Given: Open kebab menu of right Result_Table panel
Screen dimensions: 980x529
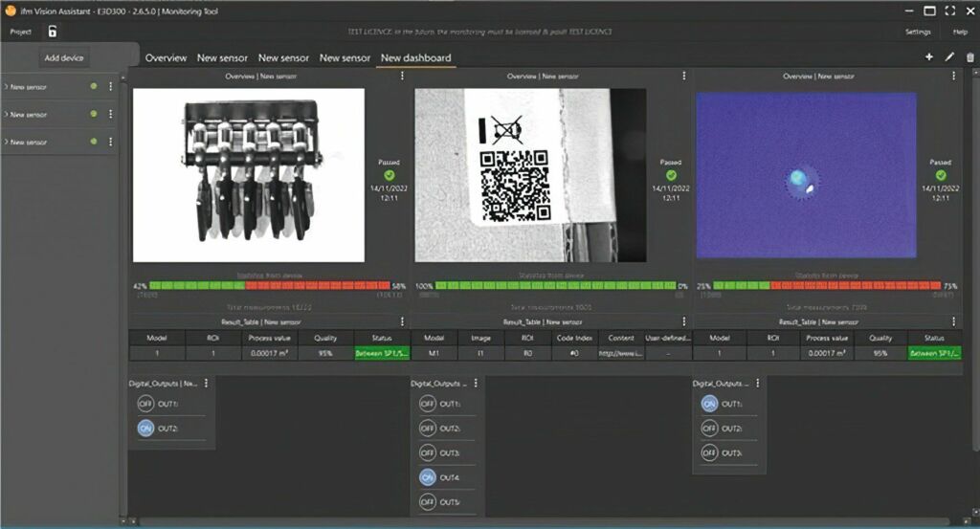Looking at the screenshot, I should (954, 321).
